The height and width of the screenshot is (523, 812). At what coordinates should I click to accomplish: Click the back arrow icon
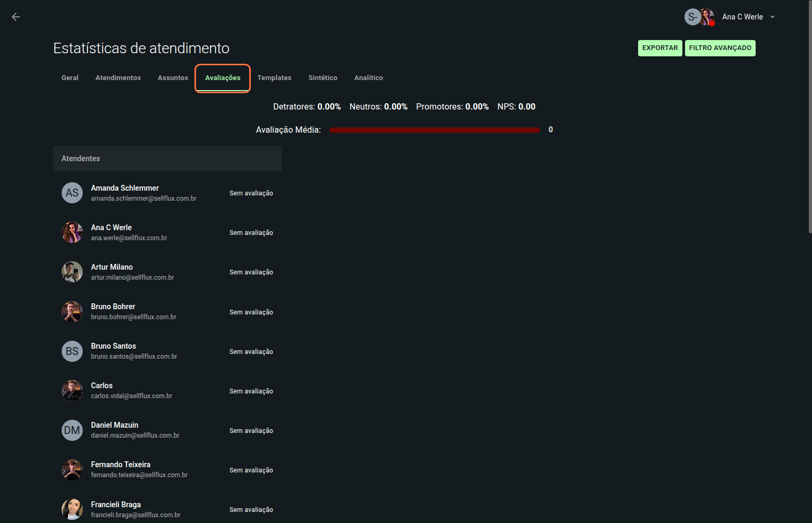16,17
